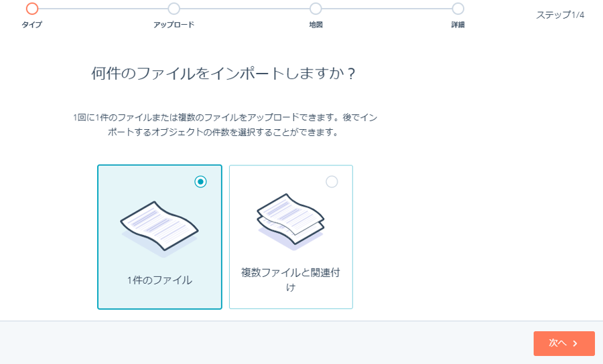Click the 1件のファイル card label
The height and width of the screenshot is (364, 603).
pos(159,280)
